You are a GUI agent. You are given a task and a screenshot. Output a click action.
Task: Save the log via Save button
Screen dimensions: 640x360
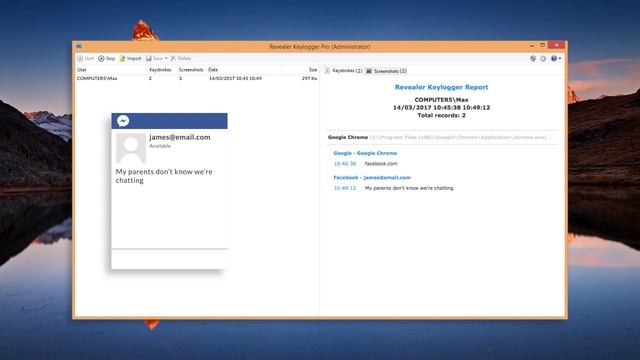click(x=155, y=59)
